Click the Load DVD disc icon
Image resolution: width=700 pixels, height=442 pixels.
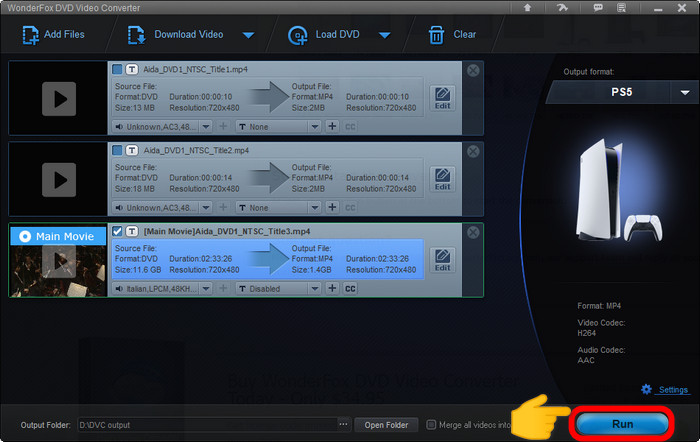coord(296,35)
